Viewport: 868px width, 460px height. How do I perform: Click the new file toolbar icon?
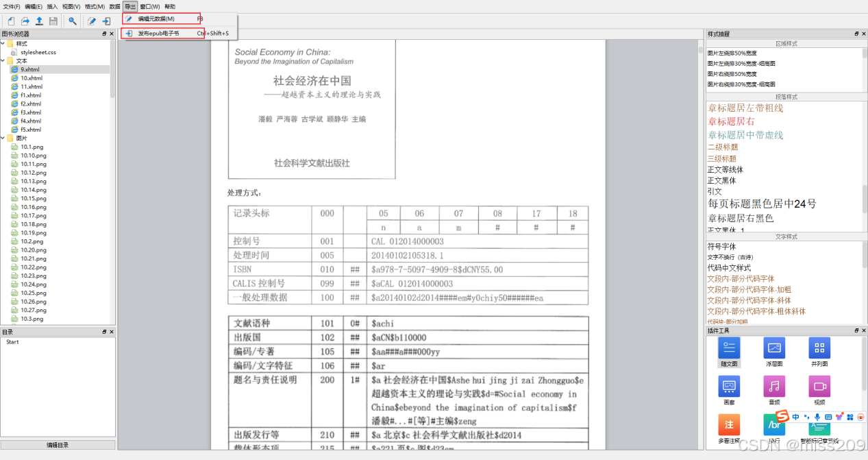(11, 21)
